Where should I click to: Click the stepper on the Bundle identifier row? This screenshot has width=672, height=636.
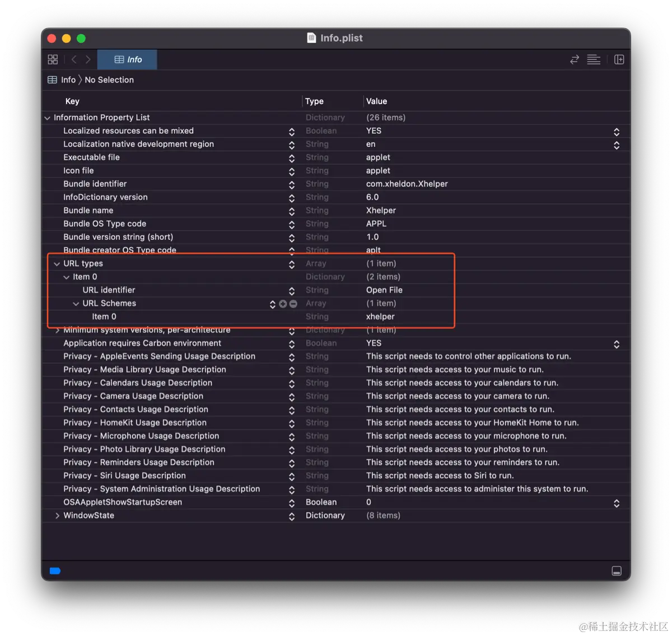click(291, 184)
